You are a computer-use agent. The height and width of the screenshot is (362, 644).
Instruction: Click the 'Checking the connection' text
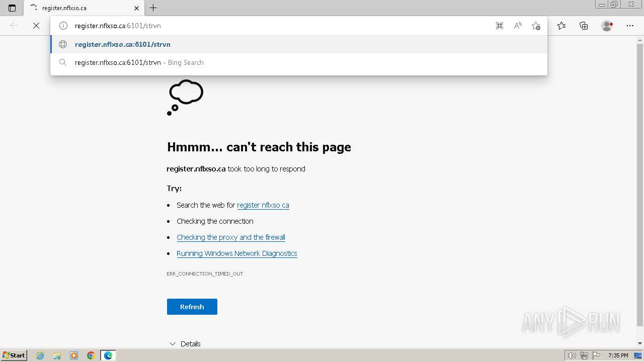[215, 221]
